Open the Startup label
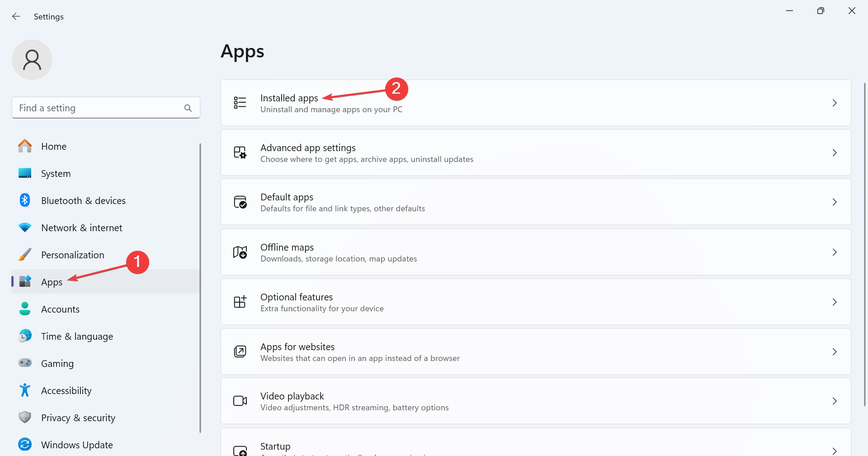This screenshot has height=456, width=868. point(275,446)
